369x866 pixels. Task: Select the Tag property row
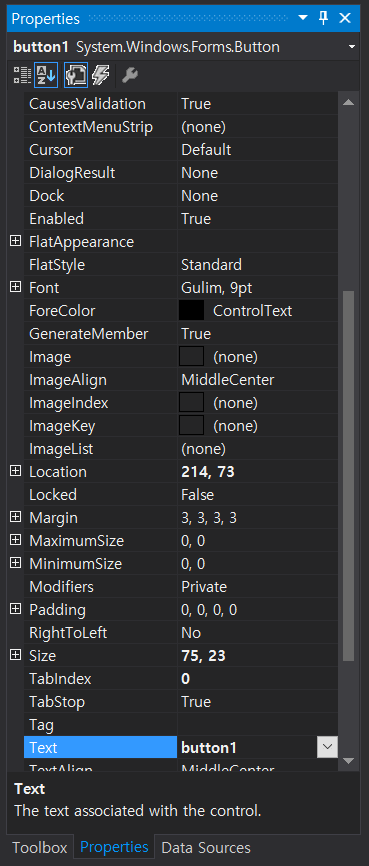[181, 724]
